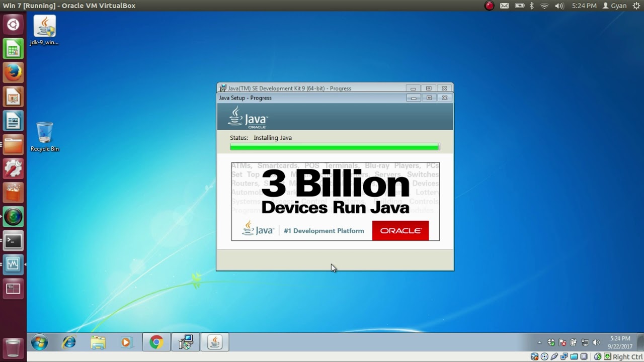Open the workspace switcher launcher icon
644x362 pixels.
(x=13, y=289)
